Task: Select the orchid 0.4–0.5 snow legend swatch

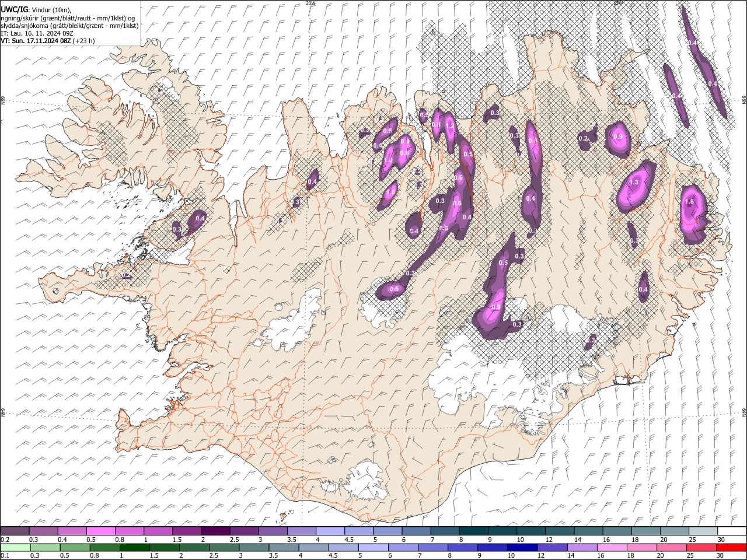Action: [72, 531]
